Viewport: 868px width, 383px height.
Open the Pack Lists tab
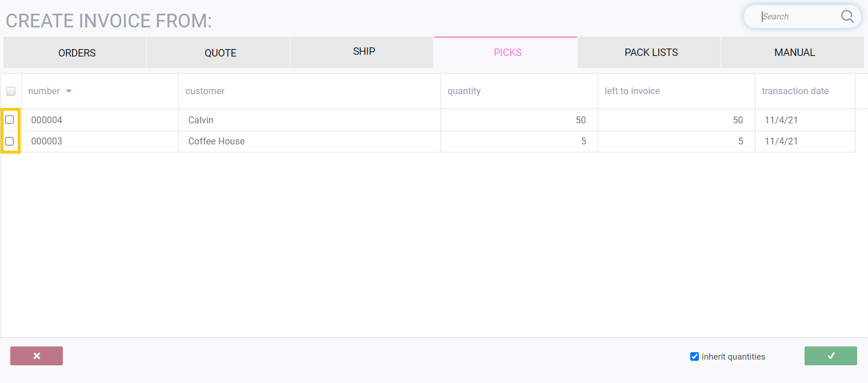point(651,53)
